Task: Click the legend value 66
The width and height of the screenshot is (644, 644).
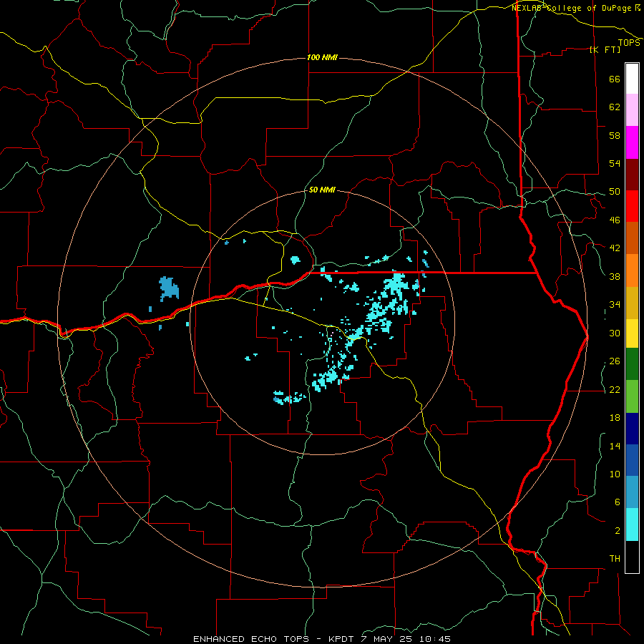Action: tap(615, 79)
